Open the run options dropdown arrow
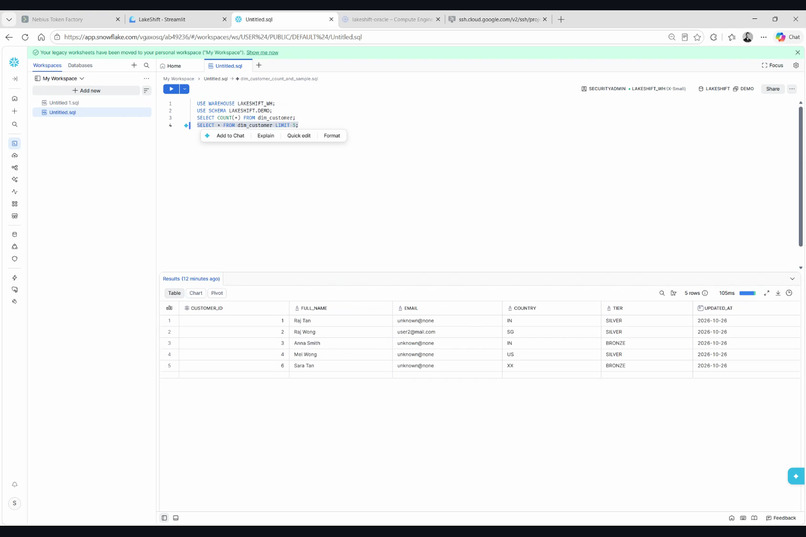The width and height of the screenshot is (806, 537). click(x=185, y=89)
